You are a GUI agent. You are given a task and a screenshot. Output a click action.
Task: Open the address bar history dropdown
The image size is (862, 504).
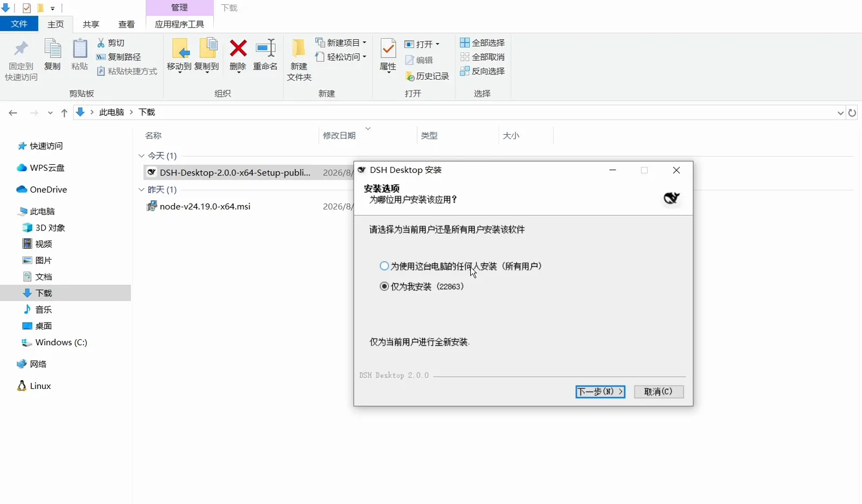[x=840, y=113]
